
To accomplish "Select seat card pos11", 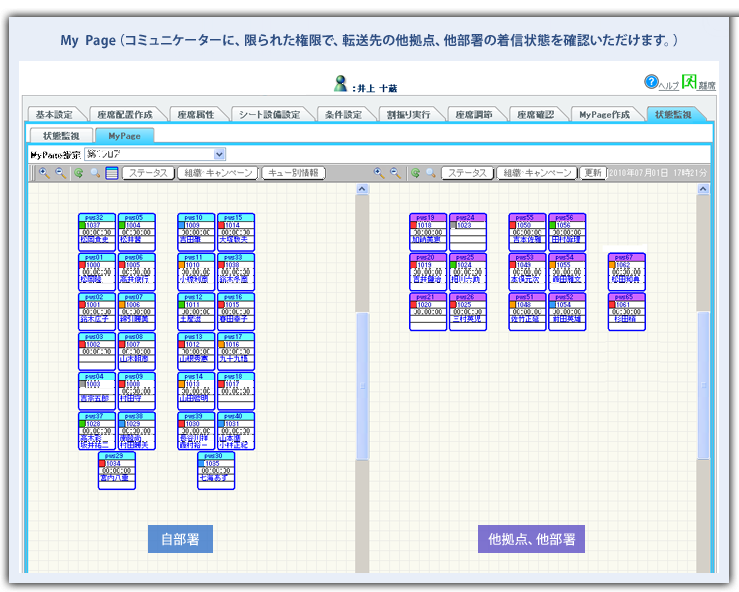I will (x=196, y=271).
